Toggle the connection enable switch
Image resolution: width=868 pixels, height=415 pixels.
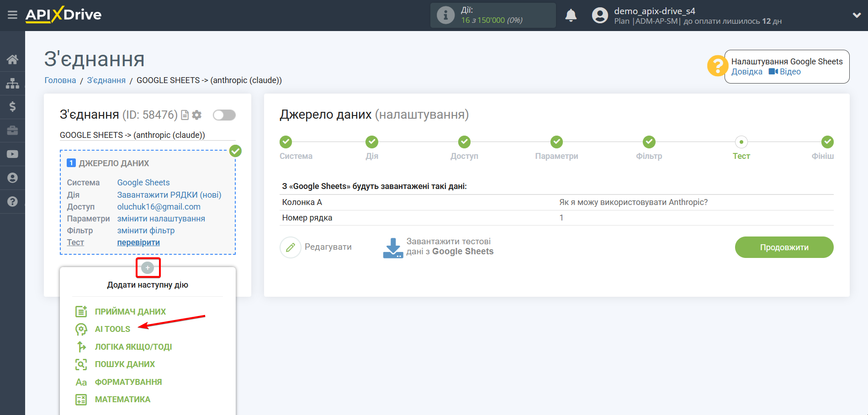coord(224,115)
